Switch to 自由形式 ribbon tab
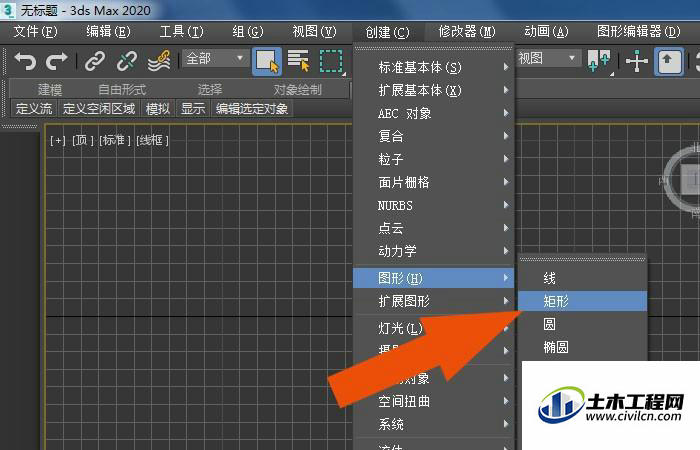The image size is (700, 450). (122, 90)
